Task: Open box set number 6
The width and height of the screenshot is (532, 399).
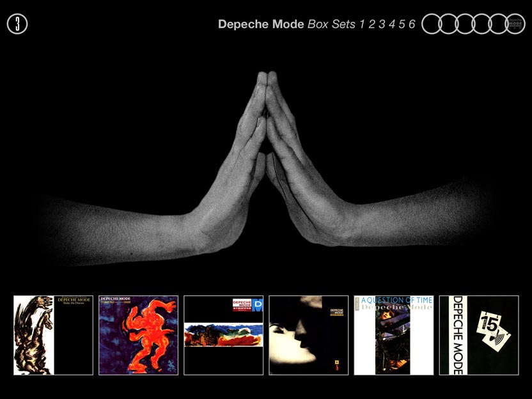Action: [412, 24]
